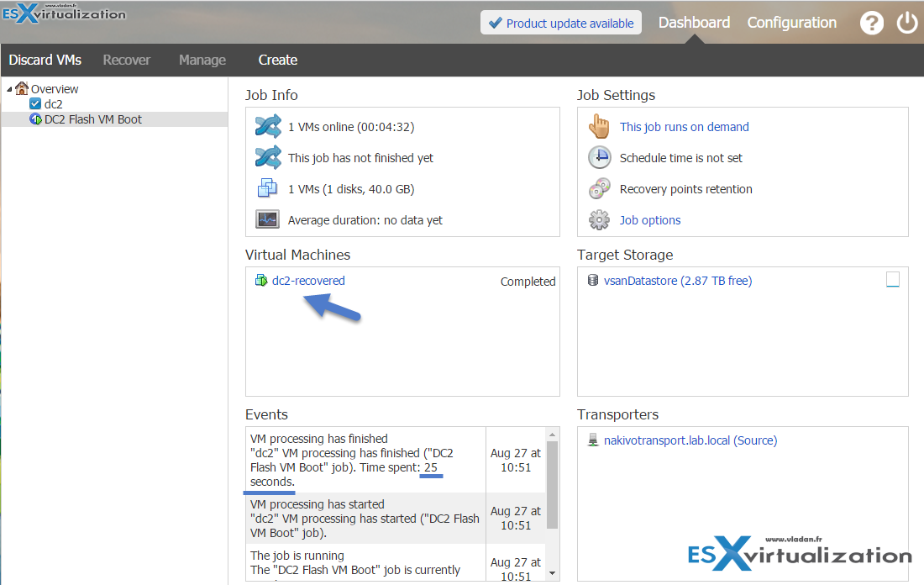This screenshot has height=585, width=924.
Task: Click the power logout icon
Action: [x=907, y=23]
